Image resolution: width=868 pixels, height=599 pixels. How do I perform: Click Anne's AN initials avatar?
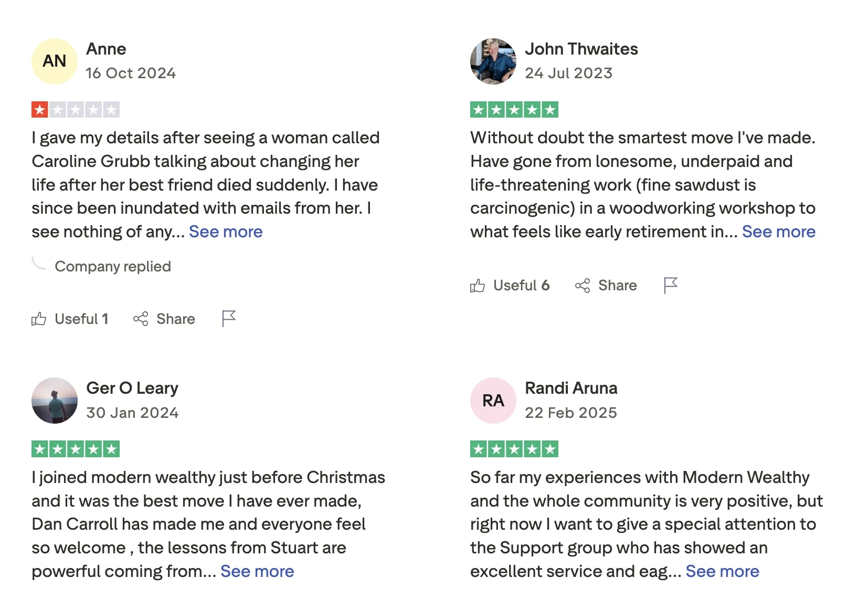coord(55,61)
